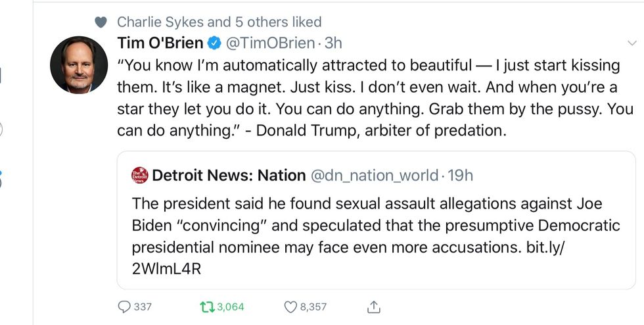Screen dimensions: 644x325
Task: Open the 3h tweet timestamp
Action: point(334,43)
